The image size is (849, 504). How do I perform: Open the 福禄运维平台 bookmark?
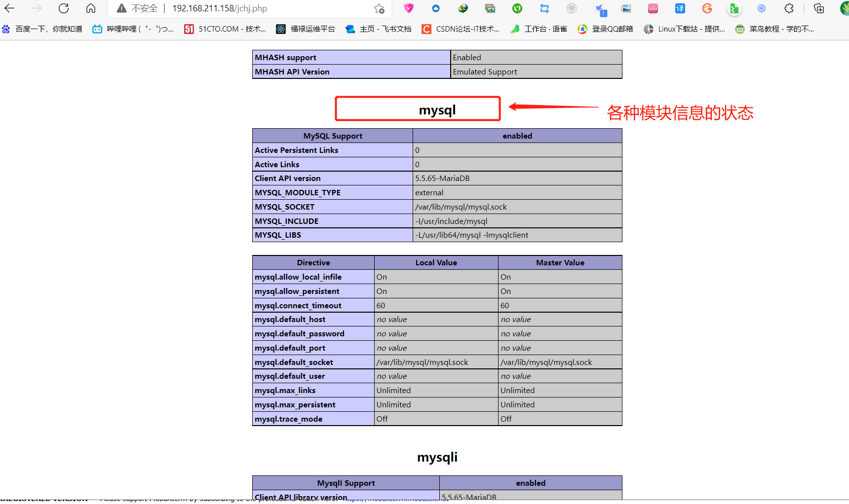coord(306,29)
